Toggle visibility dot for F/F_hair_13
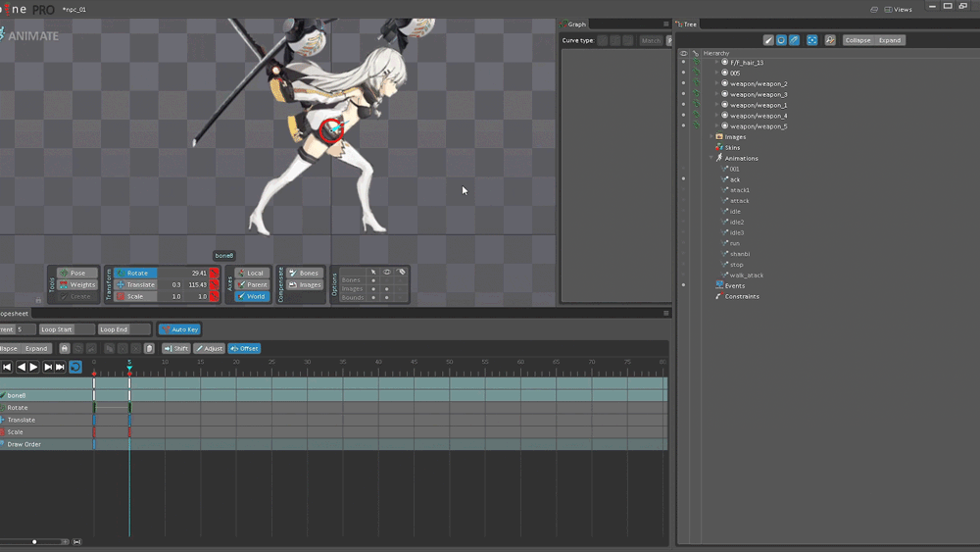This screenshot has height=552, width=980. [683, 62]
